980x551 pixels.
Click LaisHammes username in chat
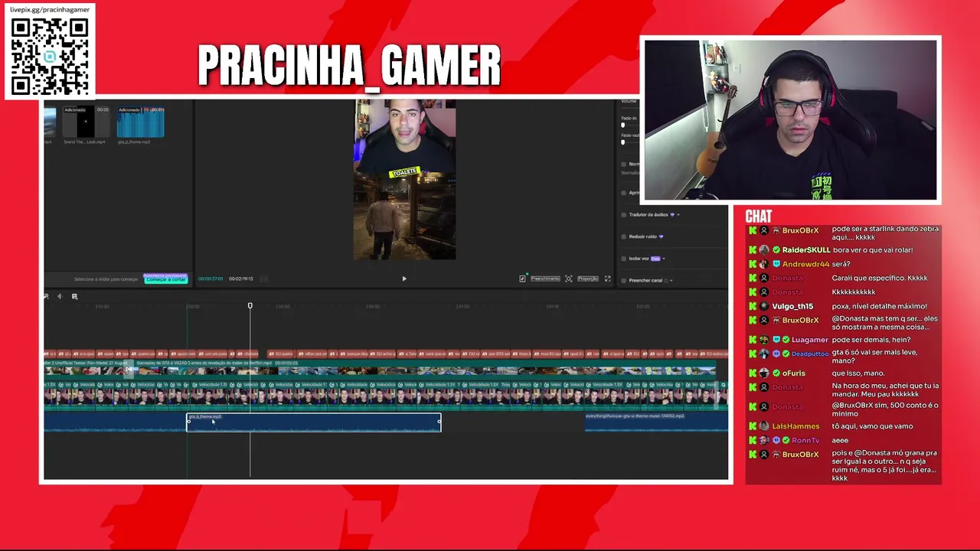click(795, 426)
